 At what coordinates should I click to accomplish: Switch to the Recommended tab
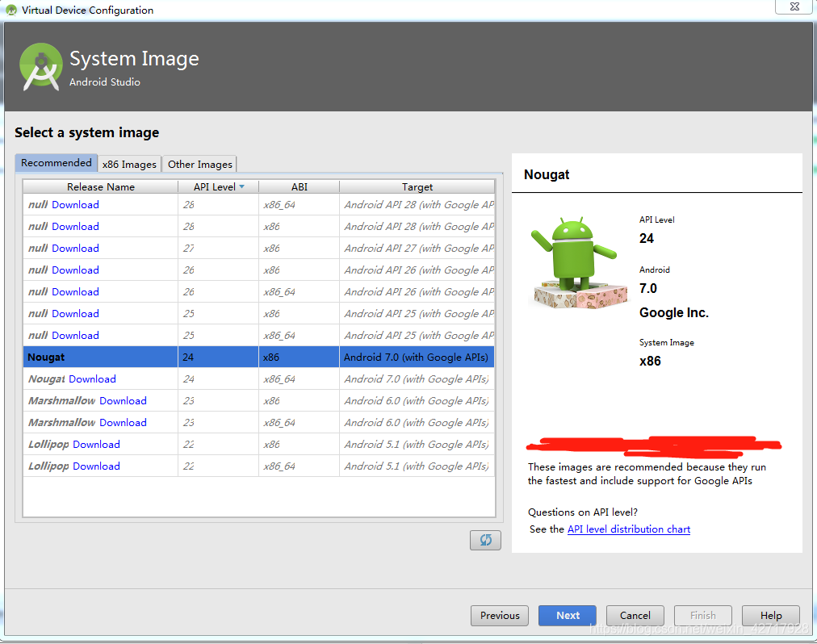57,163
